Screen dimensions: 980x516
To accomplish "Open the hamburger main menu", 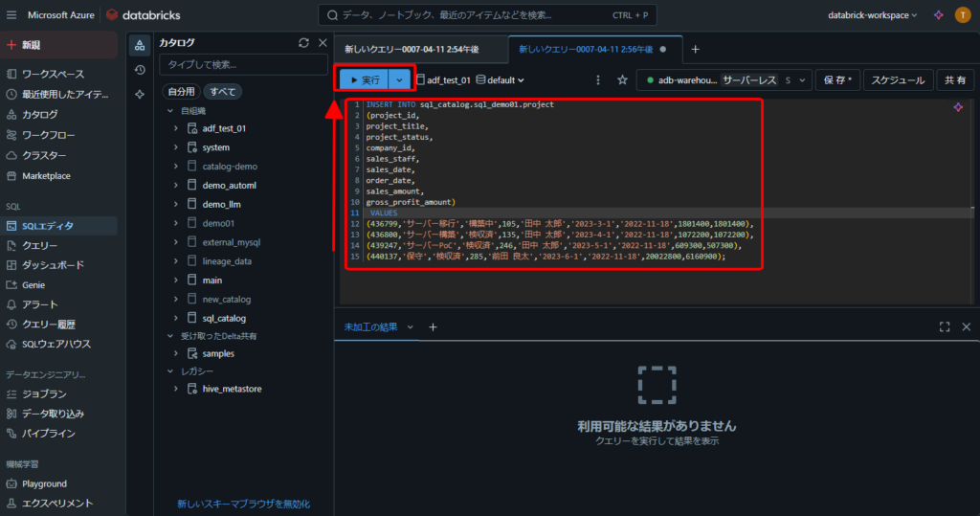I will [11, 15].
